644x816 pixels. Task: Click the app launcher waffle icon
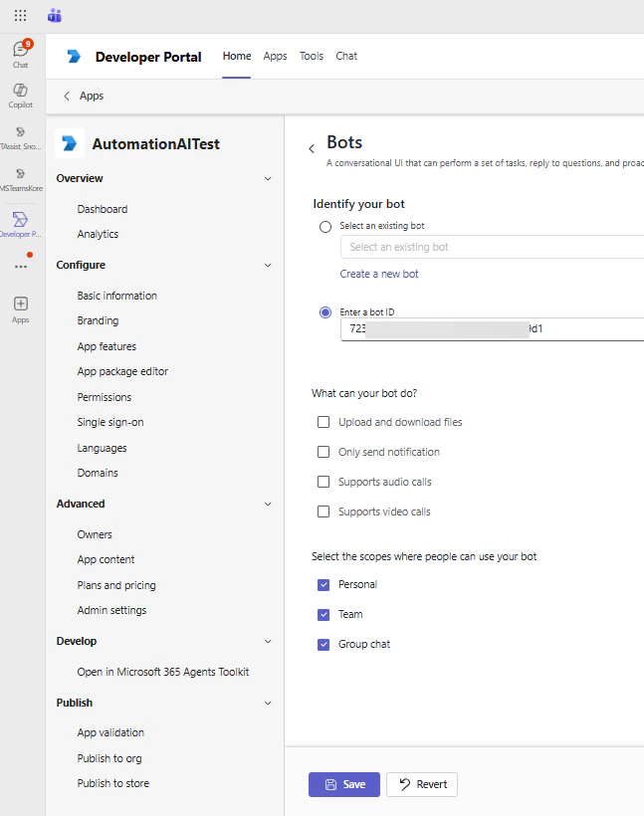pyautogui.click(x=20, y=16)
